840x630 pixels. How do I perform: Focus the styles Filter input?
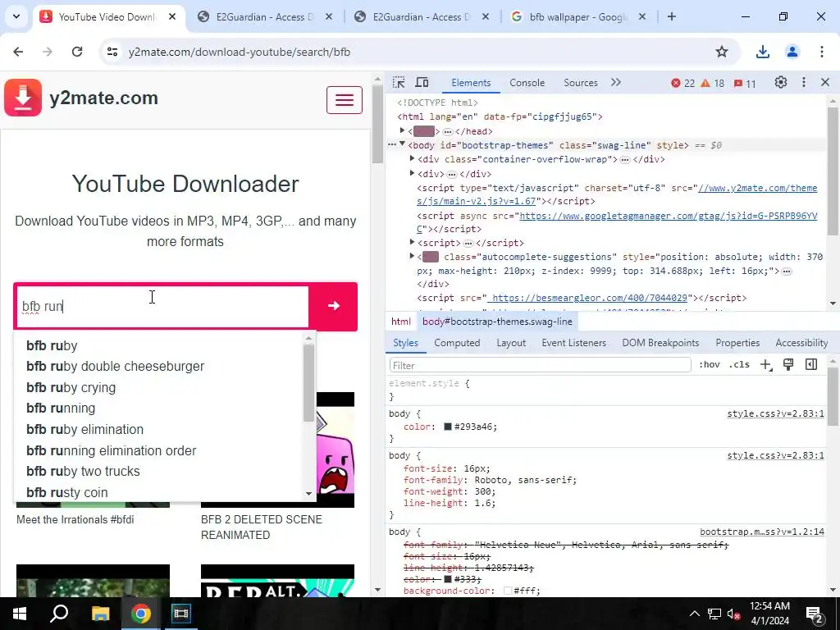click(540, 365)
